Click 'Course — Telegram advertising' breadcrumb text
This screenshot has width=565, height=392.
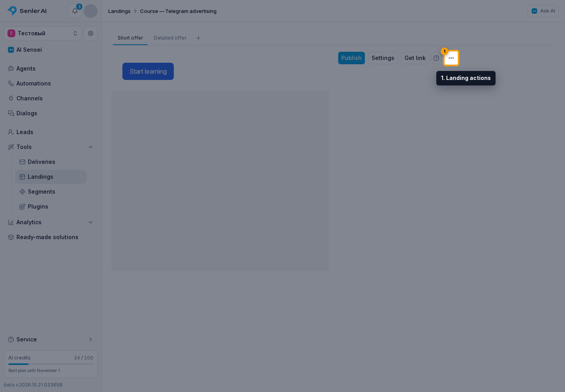coord(178,11)
